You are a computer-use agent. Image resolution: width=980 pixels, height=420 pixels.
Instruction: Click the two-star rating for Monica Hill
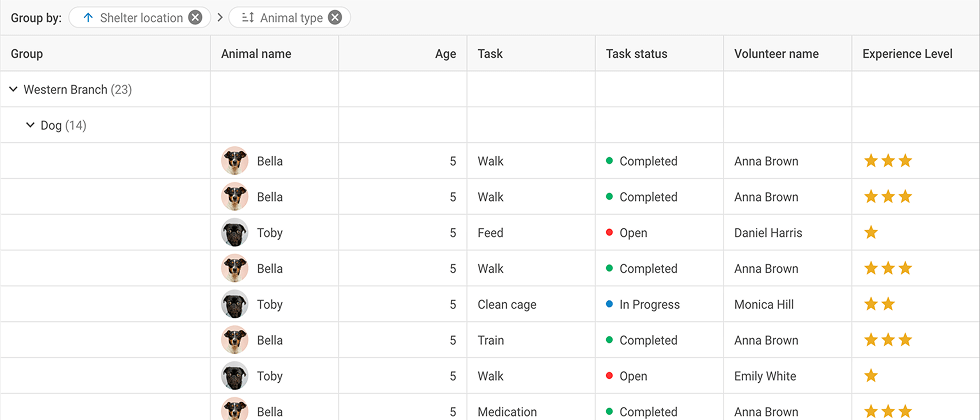(x=879, y=305)
